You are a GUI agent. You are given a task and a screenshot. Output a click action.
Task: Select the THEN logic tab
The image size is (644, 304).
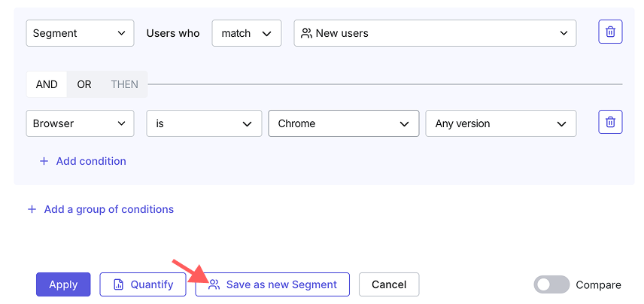point(124,84)
